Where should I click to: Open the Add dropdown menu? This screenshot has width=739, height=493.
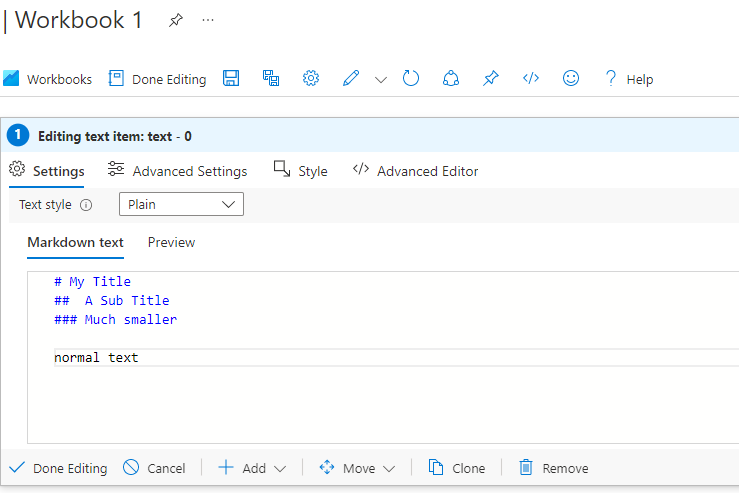[252, 468]
